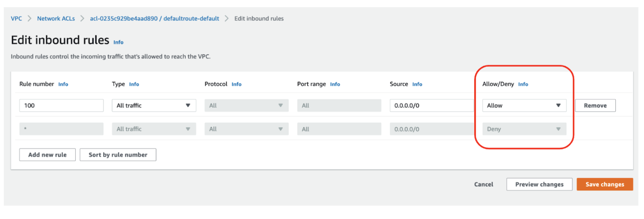Open the VPC breadcrumb link

pos(16,18)
